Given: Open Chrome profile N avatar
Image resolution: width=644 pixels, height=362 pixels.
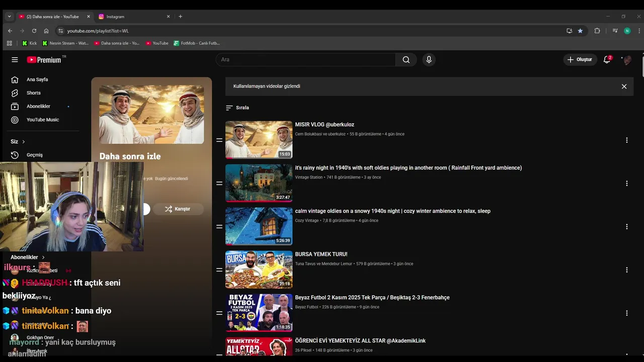Looking at the screenshot, I should 627,31.
